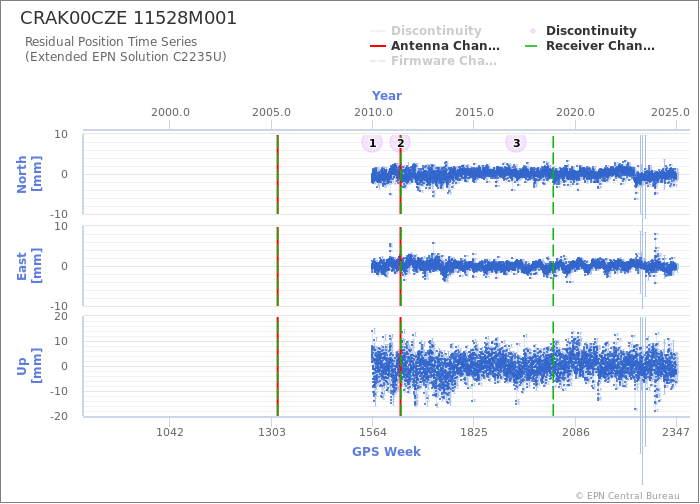This screenshot has height=504, width=700.
Task: Toggle the greyed-out Discontinuity line legend item
Action: (x=426, y=31)
